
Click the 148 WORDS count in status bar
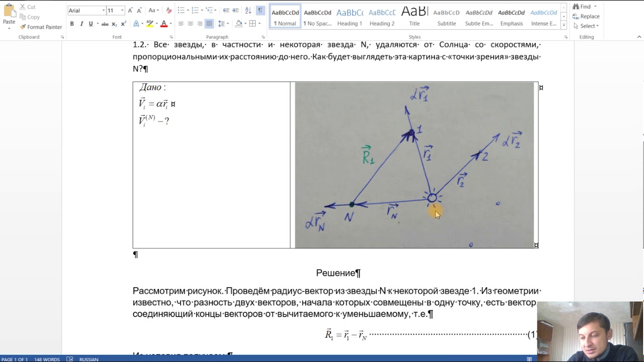pyautogui.click(x=47, y=359)
